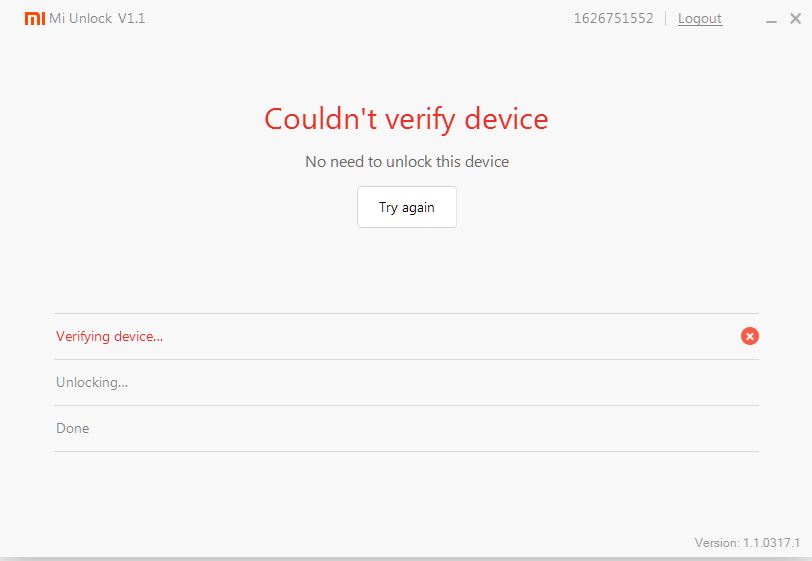Minimize the Mi Unlock window

point(771,19)
